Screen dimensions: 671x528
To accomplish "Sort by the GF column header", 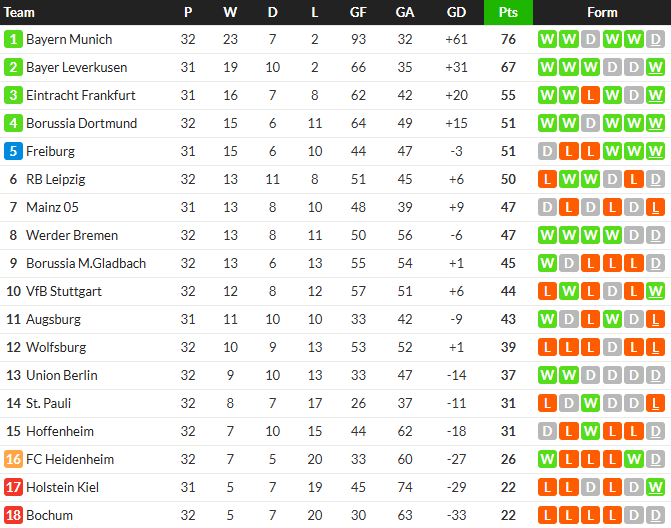I will (x=358, y=12).
